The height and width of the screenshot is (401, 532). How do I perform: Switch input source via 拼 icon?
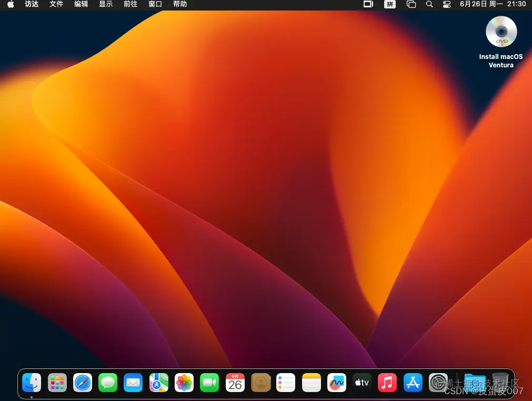tap(390, 4)
